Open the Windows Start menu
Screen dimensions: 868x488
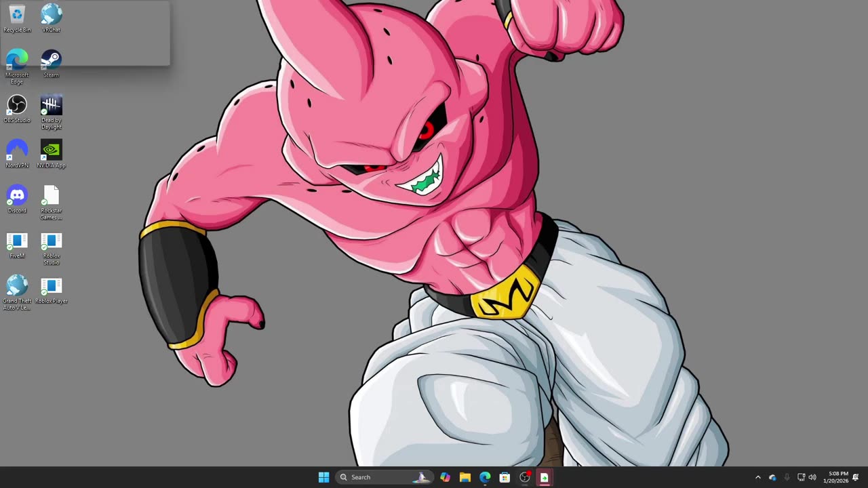coord(323,477)
